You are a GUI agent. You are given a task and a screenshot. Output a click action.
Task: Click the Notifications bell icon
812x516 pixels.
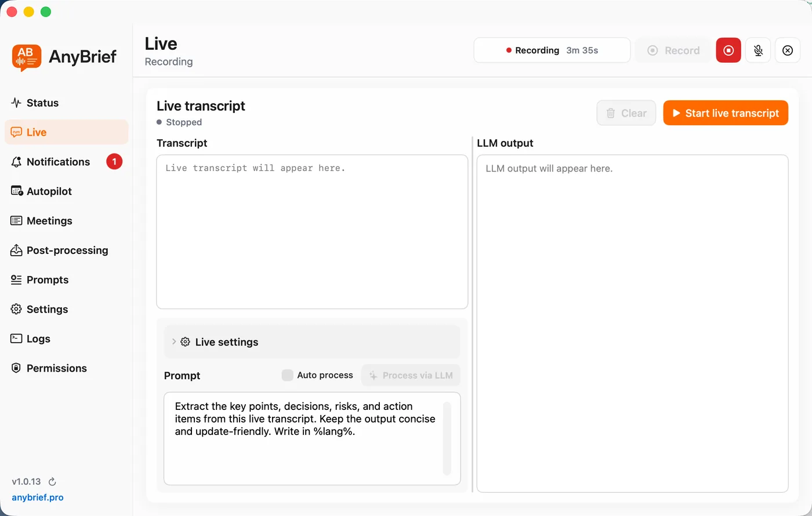(x=16, y=162)
